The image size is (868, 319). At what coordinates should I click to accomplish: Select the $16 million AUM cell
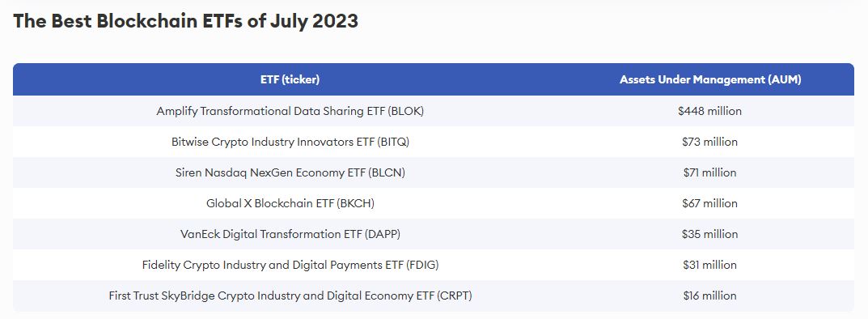[x=709, y=296]
